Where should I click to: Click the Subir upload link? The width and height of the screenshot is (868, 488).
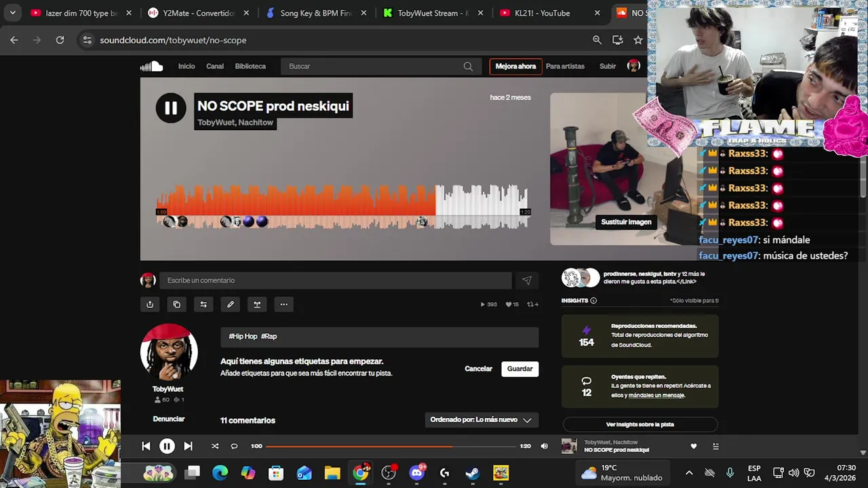(608, 66)
